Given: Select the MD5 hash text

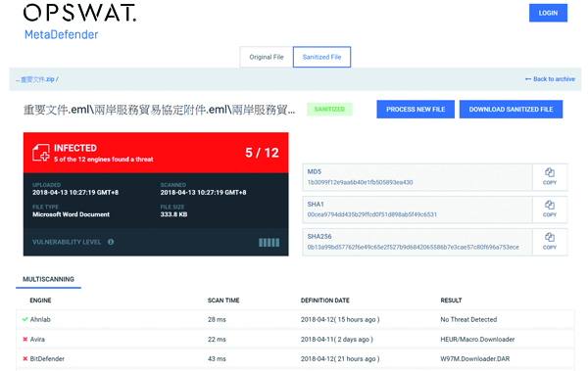Looking at the screenshot, I should point(360,182).
